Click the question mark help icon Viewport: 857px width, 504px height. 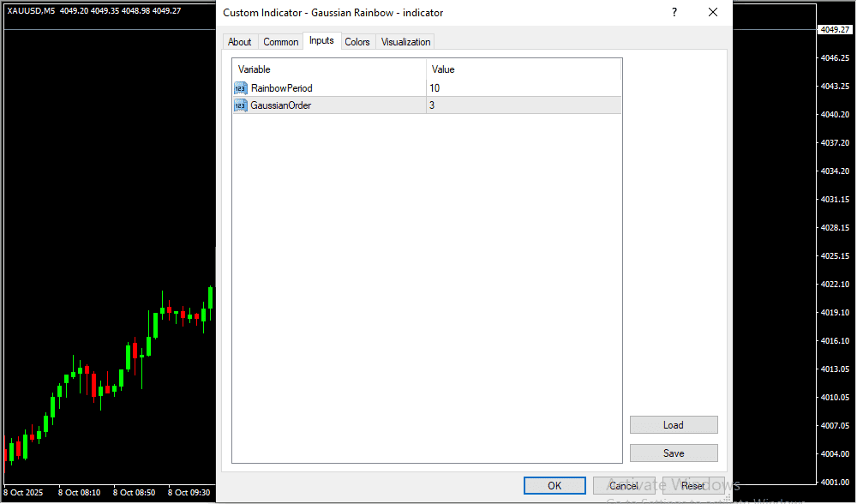click(674, 13)
